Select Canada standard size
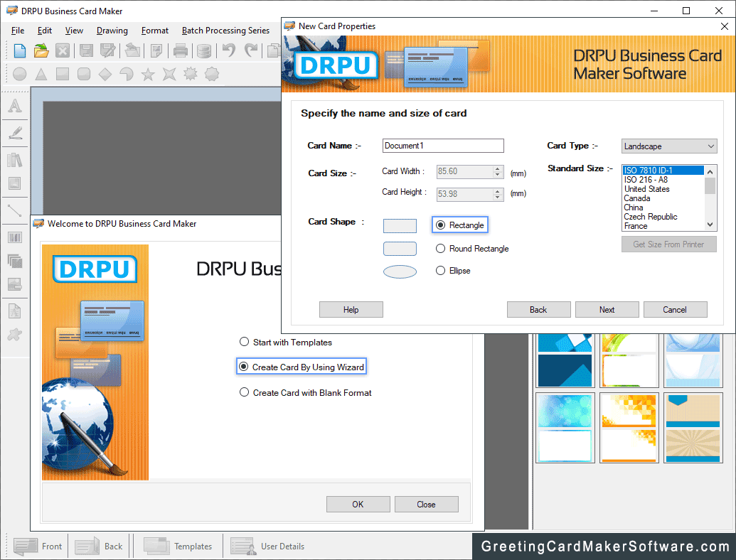The image size is (736, 560). pos(663,198)
